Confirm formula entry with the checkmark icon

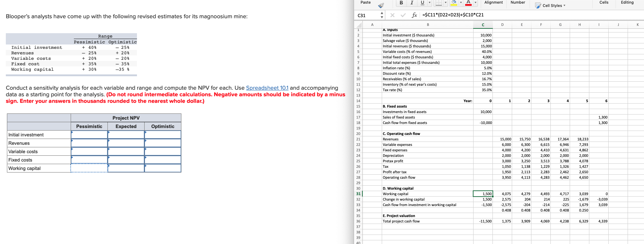pyautogui.click(x=403, y=15)
